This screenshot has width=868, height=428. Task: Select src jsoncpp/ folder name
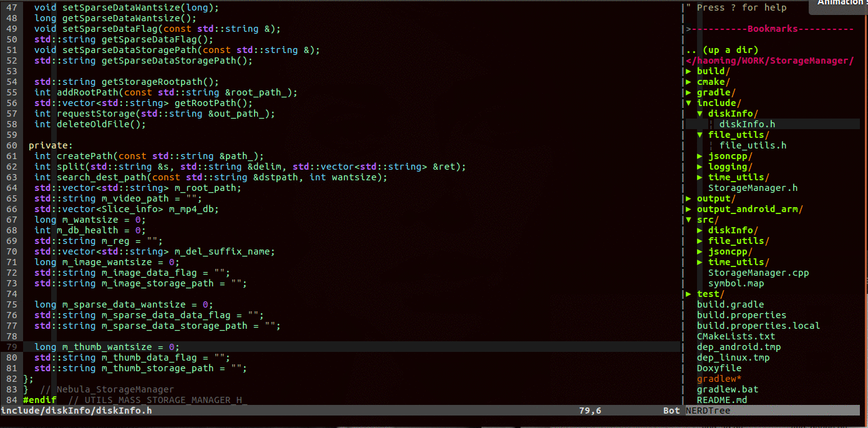[730, 251]
